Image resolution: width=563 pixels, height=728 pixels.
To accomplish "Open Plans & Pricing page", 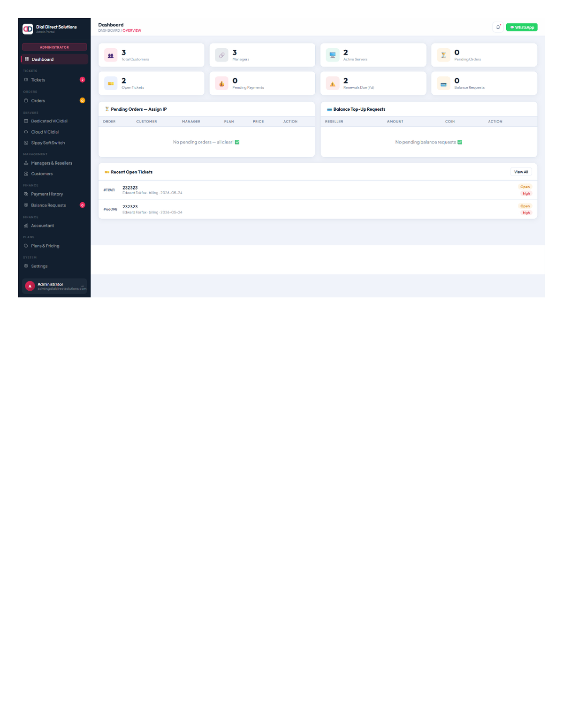I will (x=54, y=246).
